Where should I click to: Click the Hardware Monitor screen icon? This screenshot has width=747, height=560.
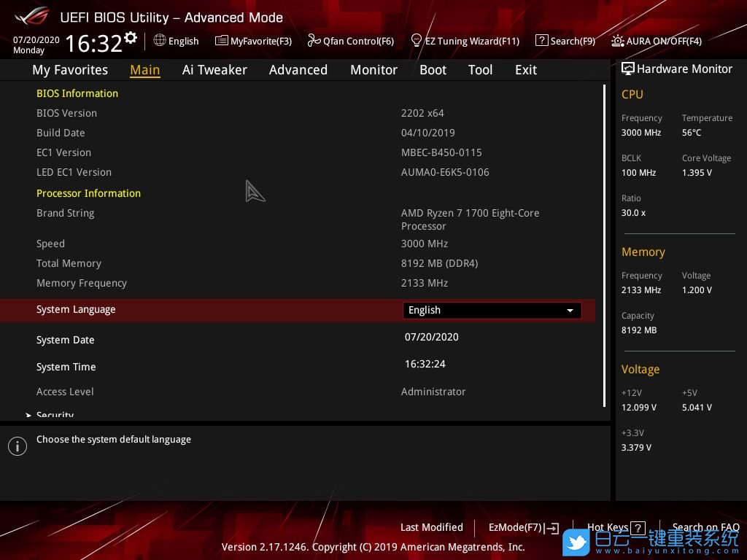point(627,69)
